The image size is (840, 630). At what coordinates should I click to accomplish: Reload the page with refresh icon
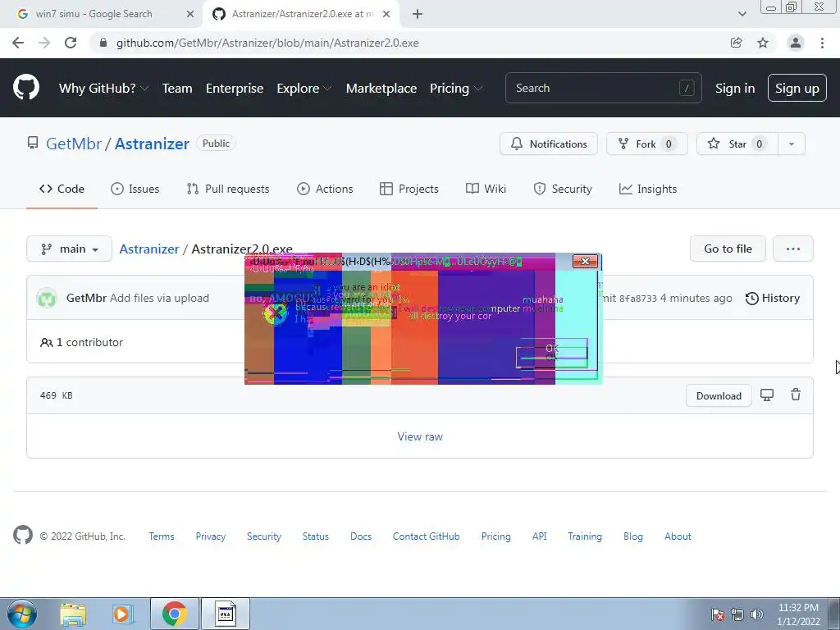[x=71, y=43]
